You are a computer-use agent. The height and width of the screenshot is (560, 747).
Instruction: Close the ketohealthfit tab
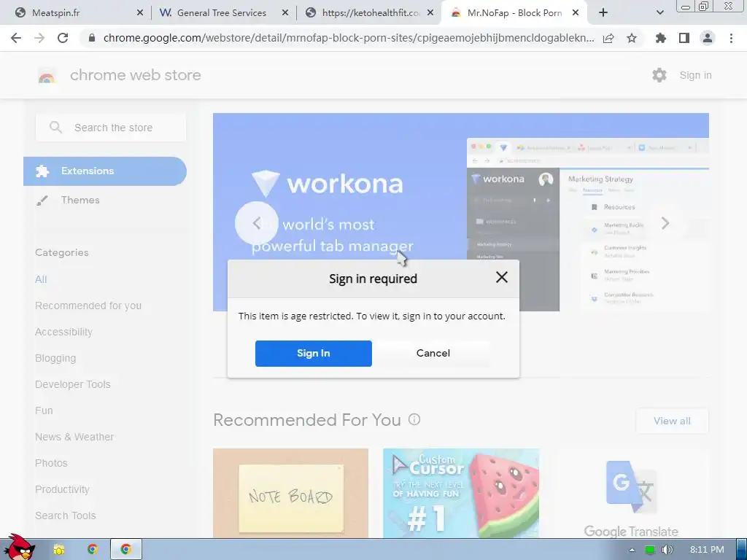430,13
